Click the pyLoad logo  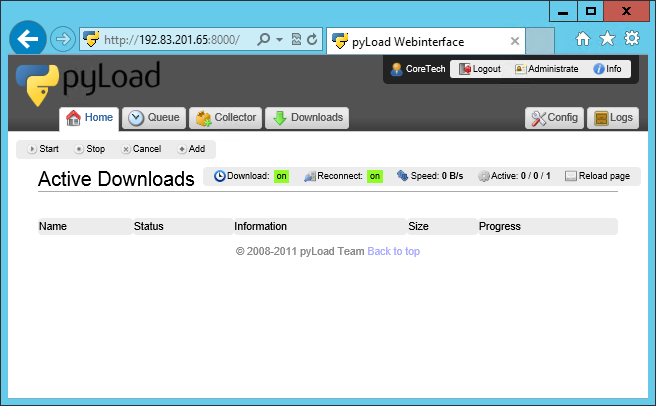(x=89, y=82)
